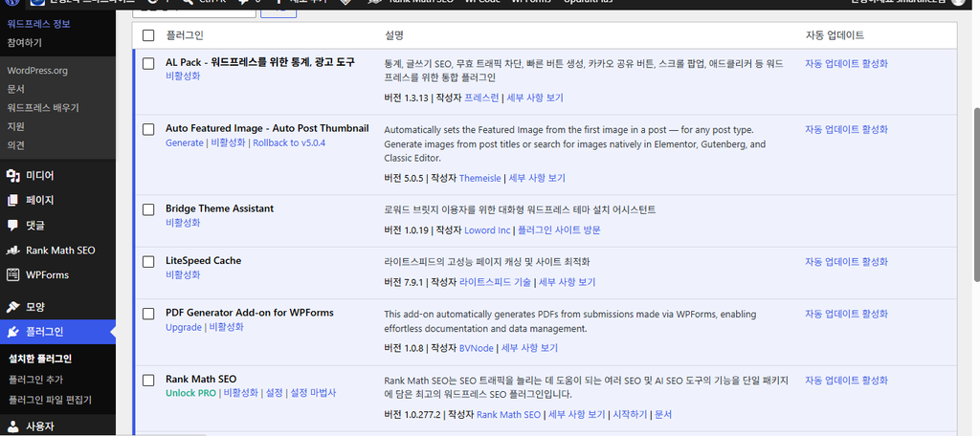Open BVNode author link
The width and height of the screenshot is (980, 436).
click(477, 348)
